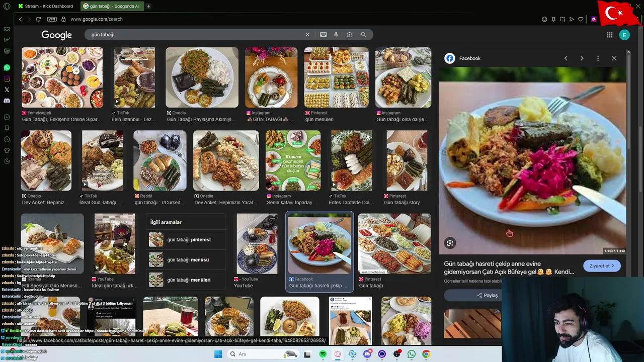Click the toolbar send flow icon
Screen dimensions: 644x362
click(x=572, y=19)
